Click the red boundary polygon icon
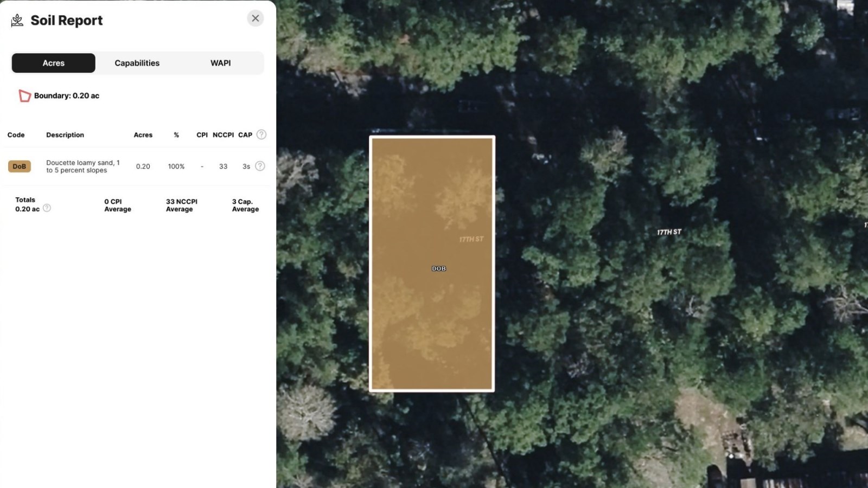 24,96
